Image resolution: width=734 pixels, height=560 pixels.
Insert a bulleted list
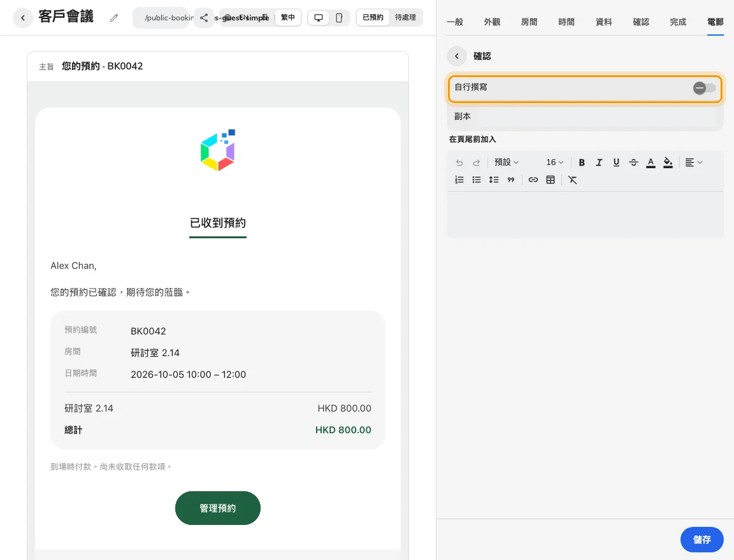[x=477, y=180]
